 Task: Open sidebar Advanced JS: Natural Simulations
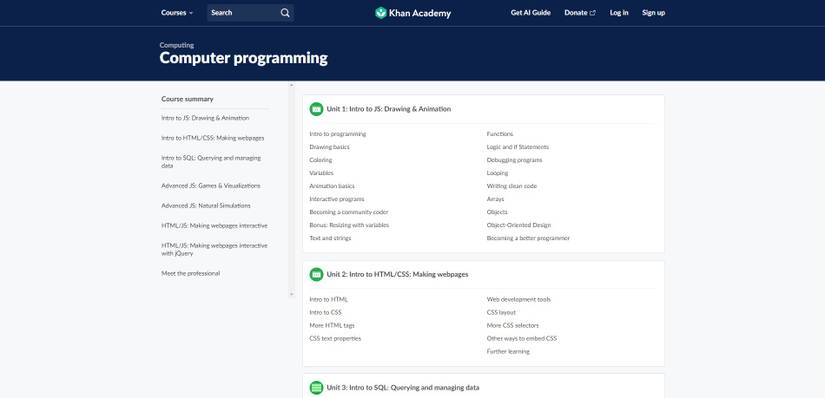(206, 206)
